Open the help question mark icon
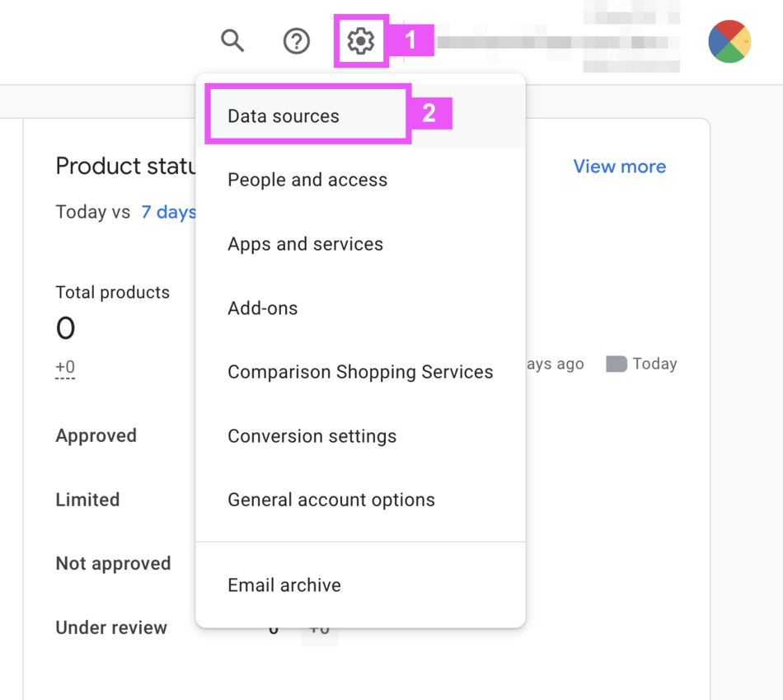The width and height of the screenshot is (783, 700). (x=297, y=40)
